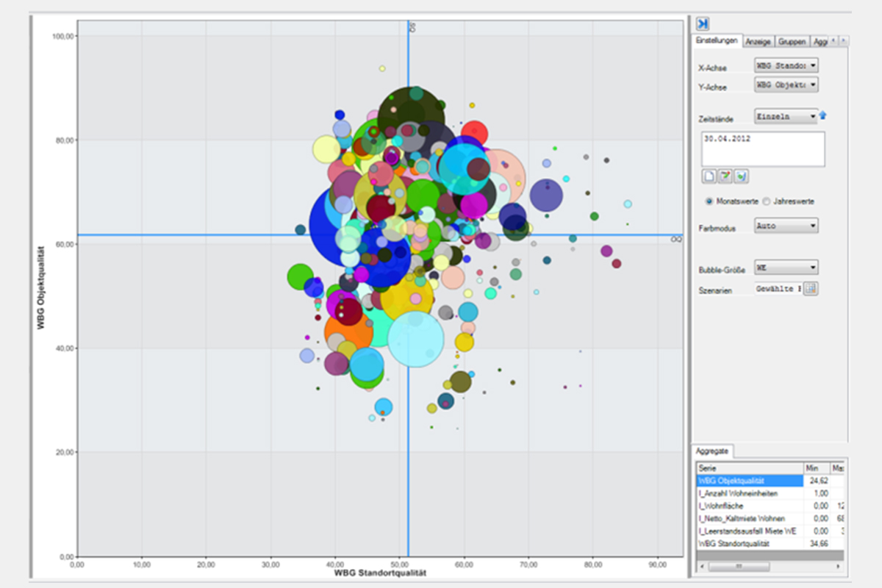The width and height of the screenshot is (882, 588).
Task: Click the Aggregate scrollbar right arrow
Action: point(838,567)
